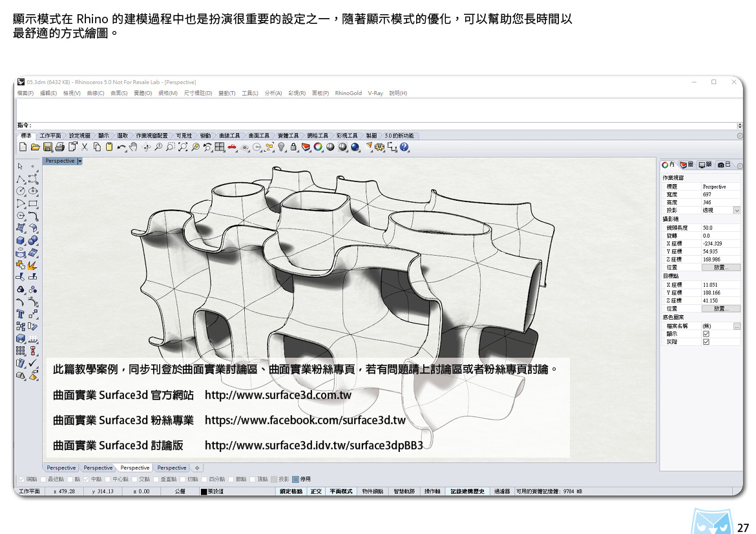Open the toolbar tabs gear menu
The height and width of the screenshot is (534, 756).
pos(740,136)
